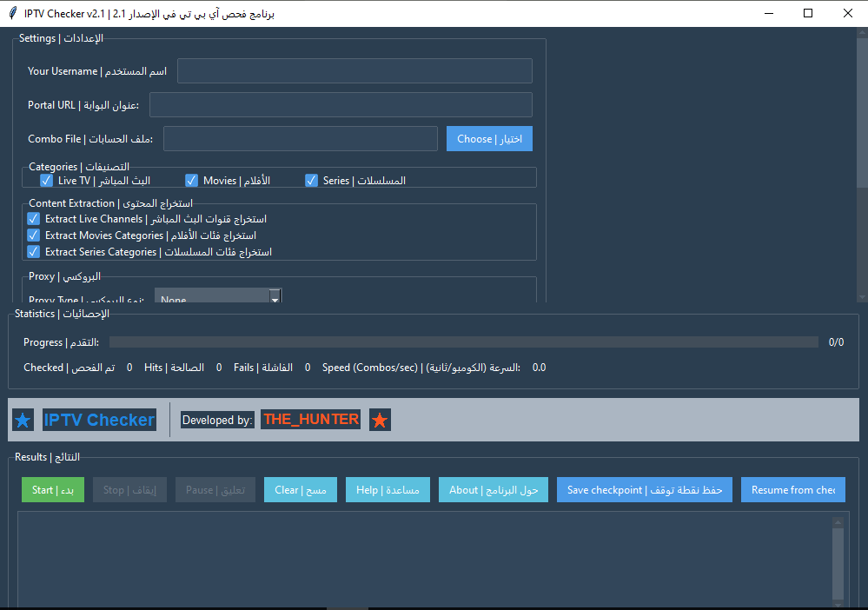Click the Checked statistic label
Screen dimensions: 868x610
tap(70, 368)
